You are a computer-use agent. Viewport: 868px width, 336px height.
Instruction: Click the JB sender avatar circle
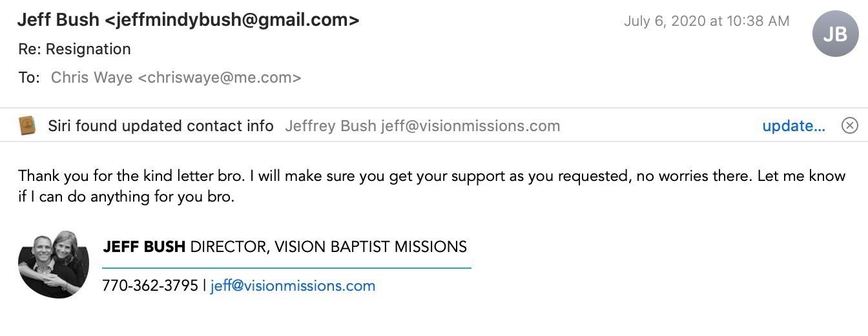[835, 34]
